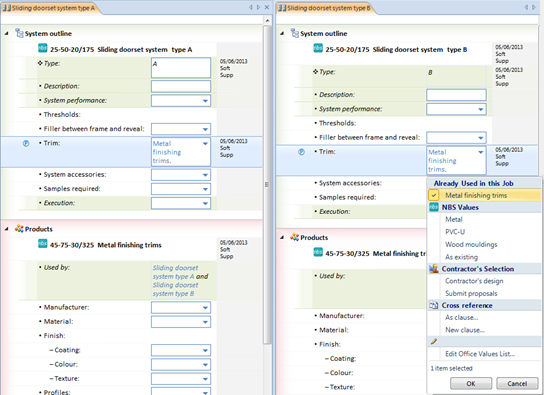Screen dimensions: 544x395
Task: Open Coating dropdown in type A pane
Action: pyautogui.click(x=205, y=350)
